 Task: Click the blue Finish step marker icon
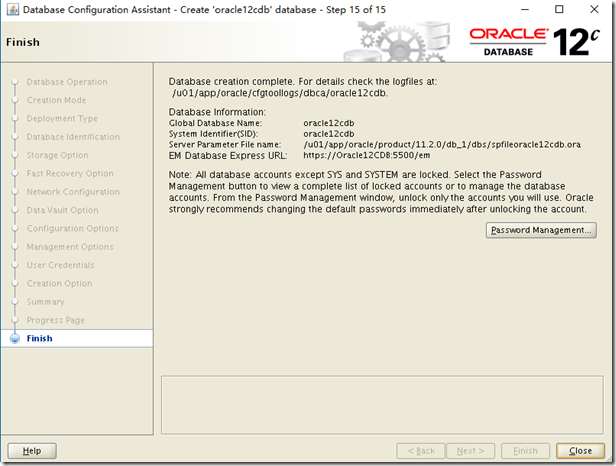pyautogui.click(x=15, y=339)
